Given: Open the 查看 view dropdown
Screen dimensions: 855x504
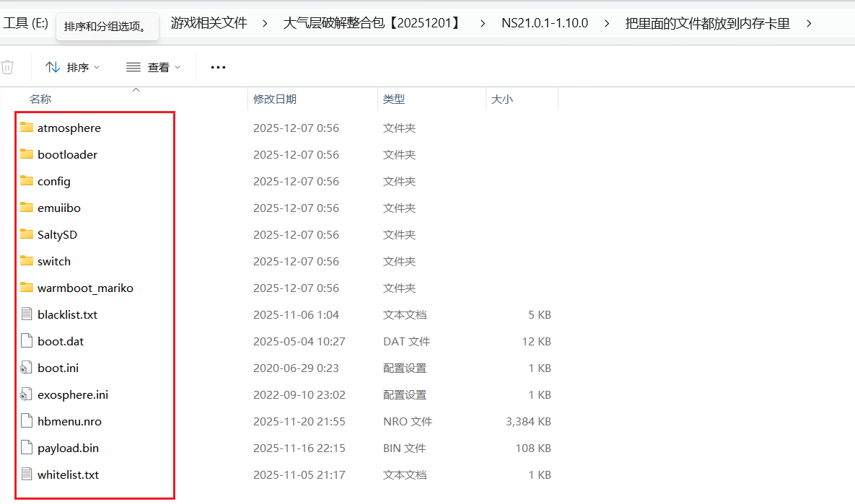Looking at the screenshot, I should coord(153,67).
